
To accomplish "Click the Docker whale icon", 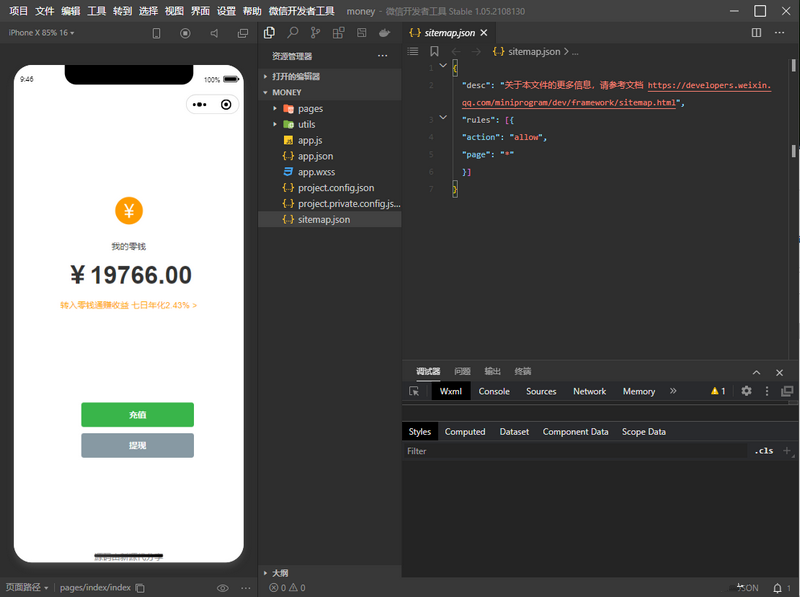I will 384,33.
